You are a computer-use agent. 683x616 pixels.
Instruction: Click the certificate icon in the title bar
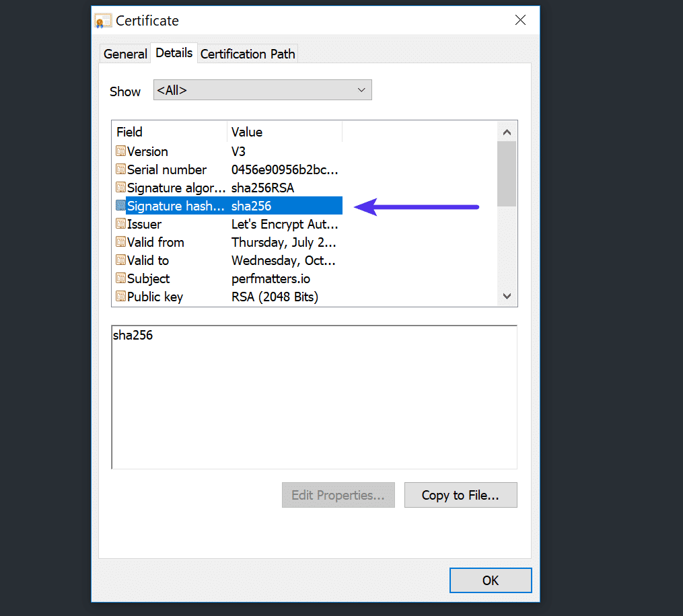(x=102, y=20)
